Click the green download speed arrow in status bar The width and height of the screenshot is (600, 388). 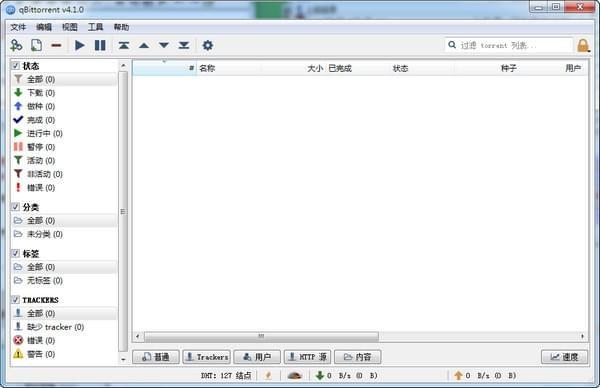(320, 376)
